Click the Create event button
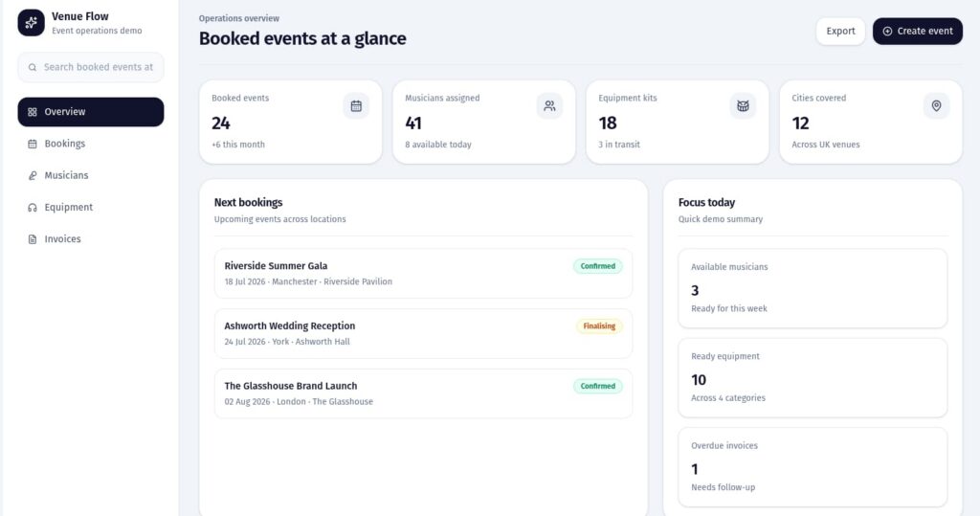The image size is (980, 516). pos(917,32)
